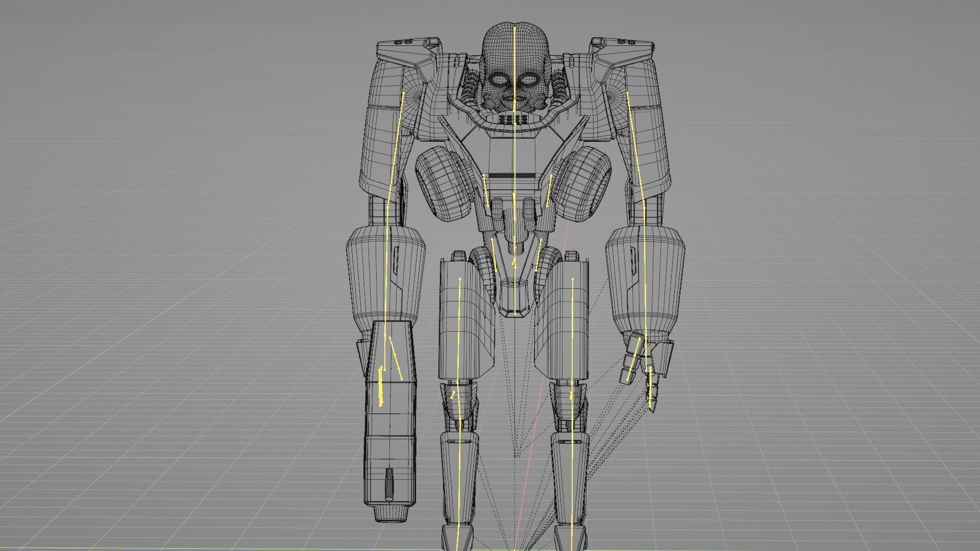The image size is (980, 551).
Task: Click the chest vent grille below the chin
Action: (512, 119)
